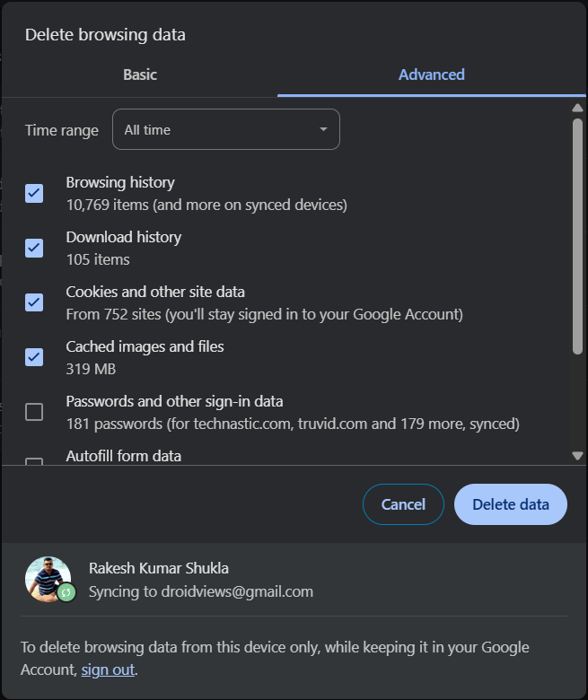
Task: Click the scrollbar down arrow
Action: click(577, 456)
